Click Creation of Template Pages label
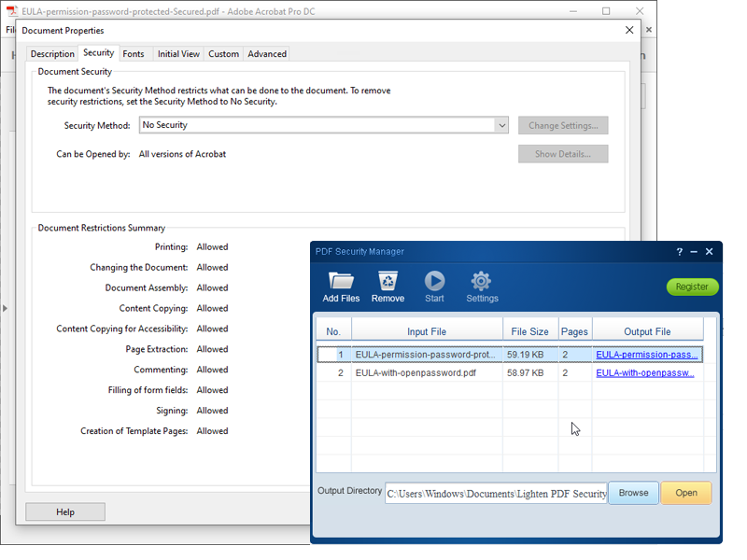This screenshot has height=560, width=747. click(134, 431)
